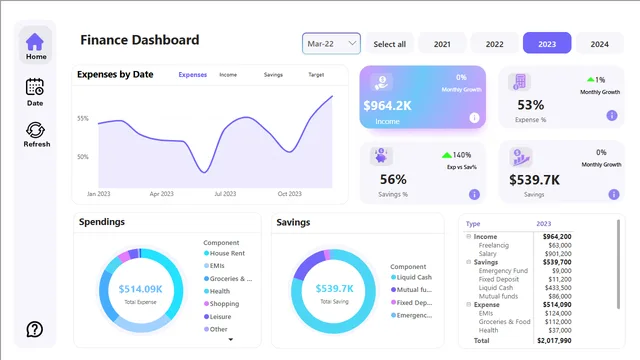Click the Groceries & Food table row
Viewport: 640px width, 360px height.
518,322
